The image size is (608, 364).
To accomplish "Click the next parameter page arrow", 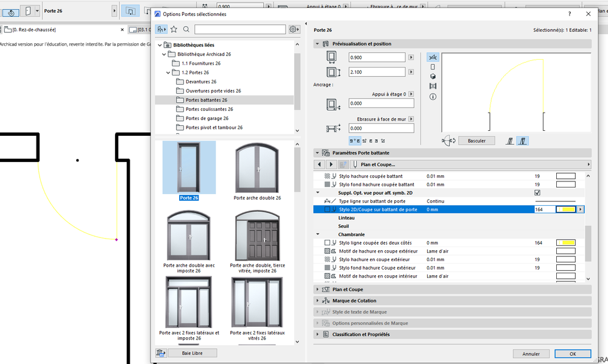I will click(x=331, y=164).
